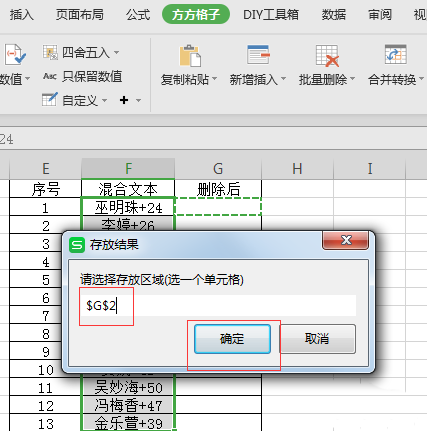Select column H header
The width and height of the screenshot is (427, 431).
(x=297, y=169)
